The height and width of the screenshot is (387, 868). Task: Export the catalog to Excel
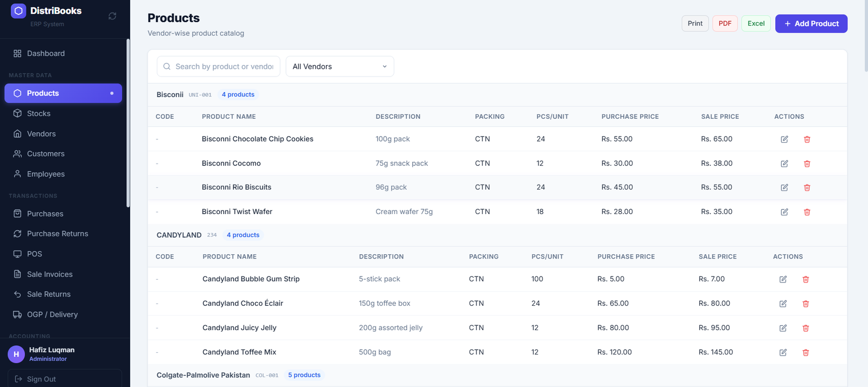[x=756, y=23]
